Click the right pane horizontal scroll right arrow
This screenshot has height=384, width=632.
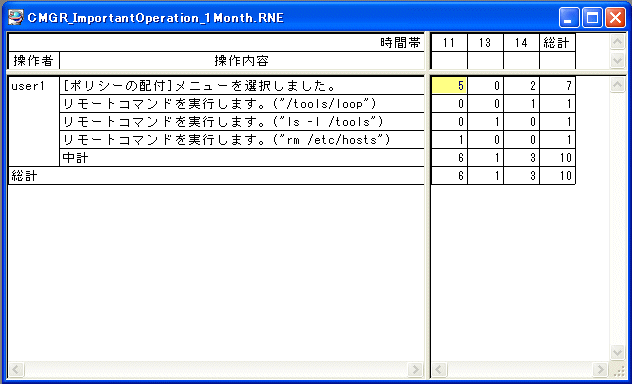[600, 369]
